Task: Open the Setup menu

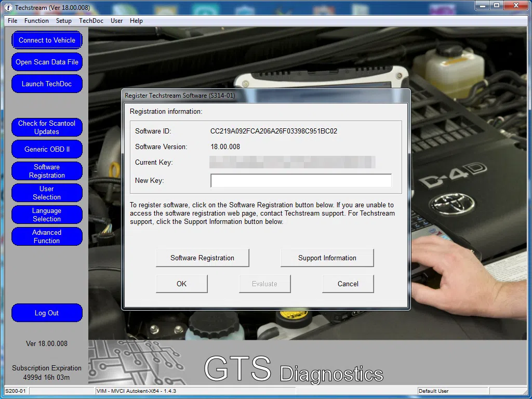Action: click(x=64, y=21)
